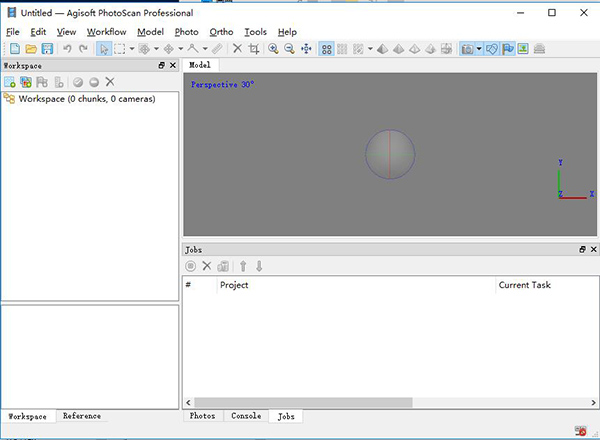Open dropdown arrow beside Show Cameras
This screenshot has height=440, width=600.
(x=479, y=48)
